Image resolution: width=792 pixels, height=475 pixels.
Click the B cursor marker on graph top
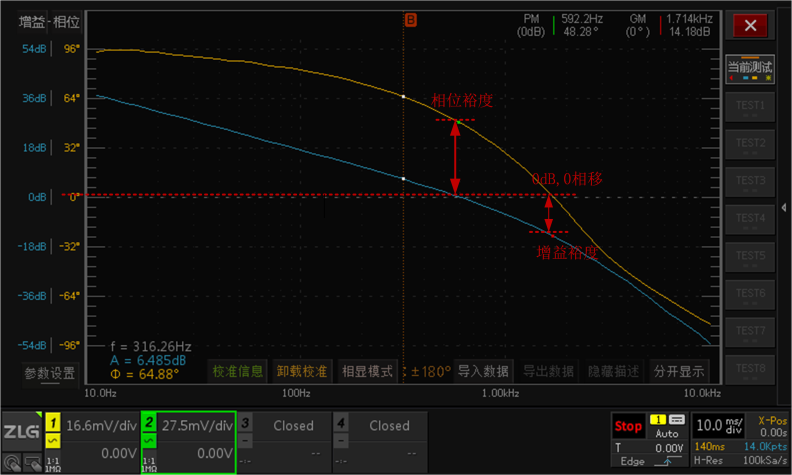pos(409,18)
